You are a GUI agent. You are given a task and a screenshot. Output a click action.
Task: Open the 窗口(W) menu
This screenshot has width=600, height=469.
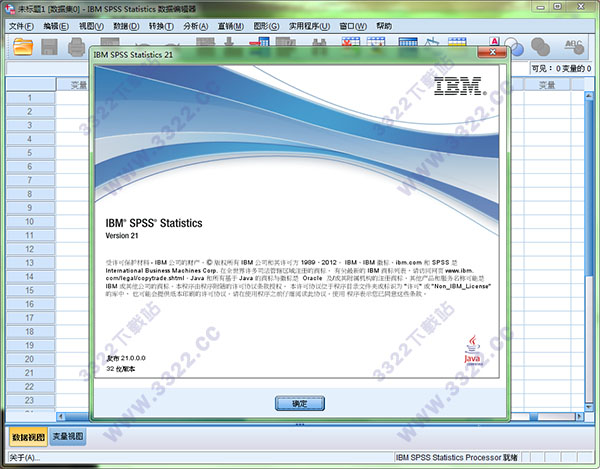click(353, 26)
